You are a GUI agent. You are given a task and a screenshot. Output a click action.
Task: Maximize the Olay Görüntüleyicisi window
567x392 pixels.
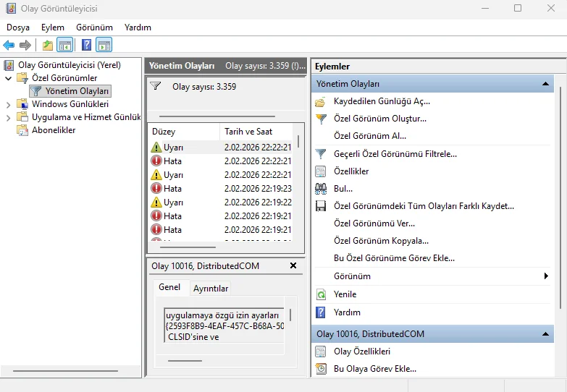tap(518, 8)
